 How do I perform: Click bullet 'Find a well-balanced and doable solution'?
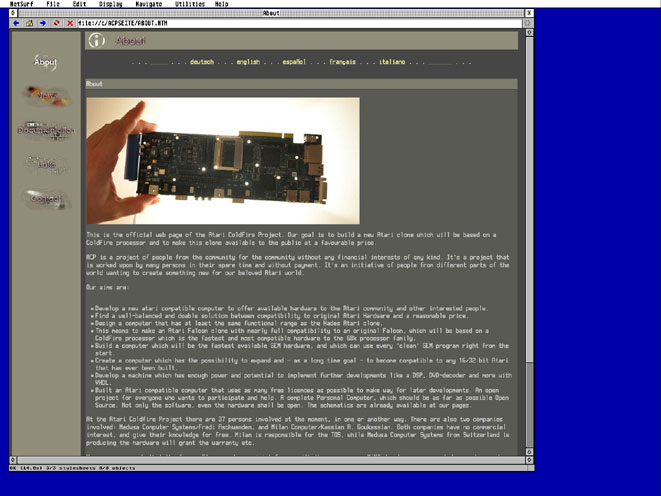tap(281, 316)
